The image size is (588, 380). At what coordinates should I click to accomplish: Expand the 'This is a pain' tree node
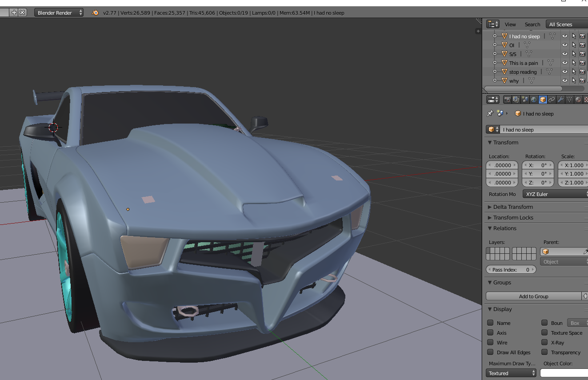click(x=495, y=63)
